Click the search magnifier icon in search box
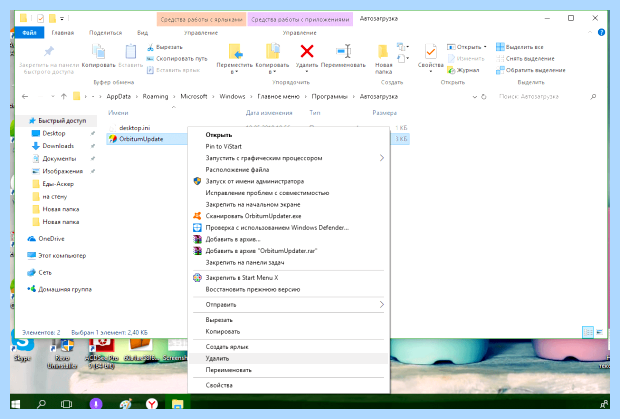The image size is (620, 419). pyautogui.click(x=593, y=96)
